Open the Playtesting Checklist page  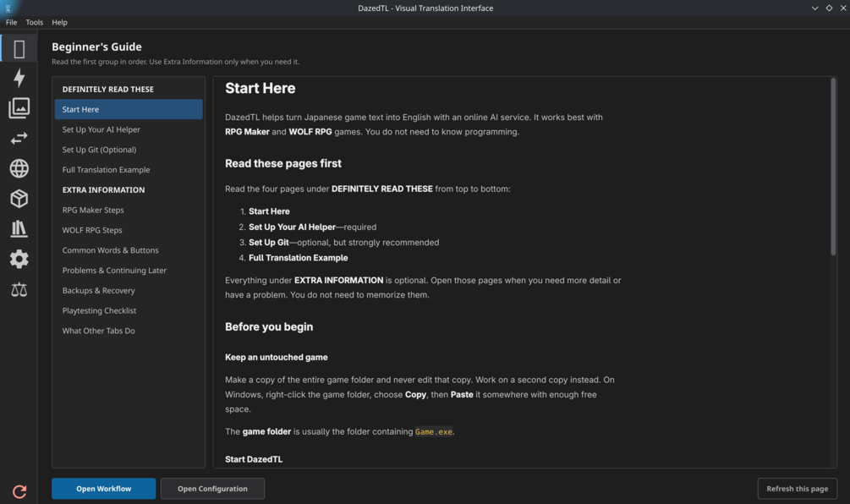[x=129, y=310]
